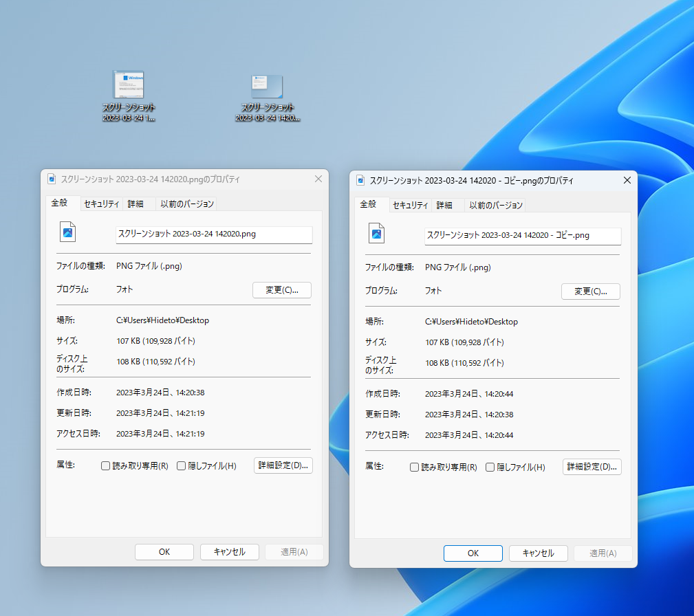Select 以前のバージョン tab in right dialog

[x=495, y=205]
